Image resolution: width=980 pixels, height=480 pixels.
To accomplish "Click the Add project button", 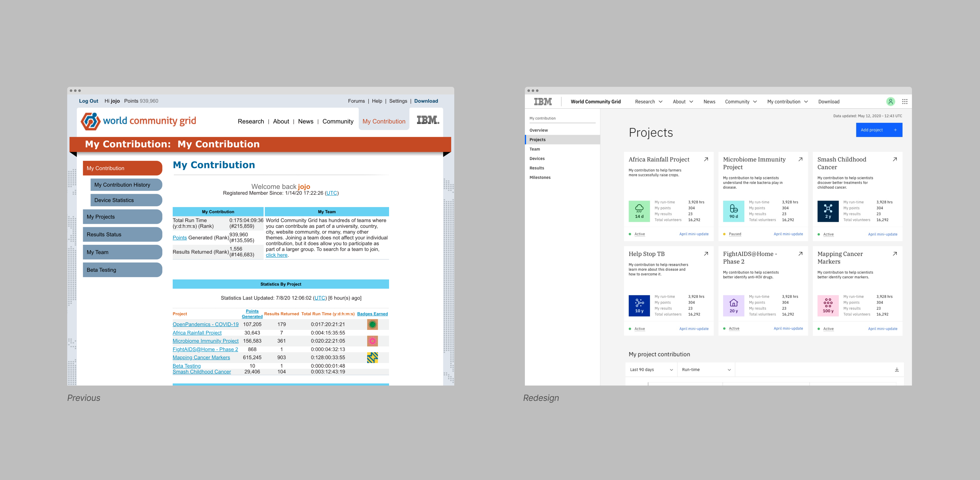I will [879, 130].
